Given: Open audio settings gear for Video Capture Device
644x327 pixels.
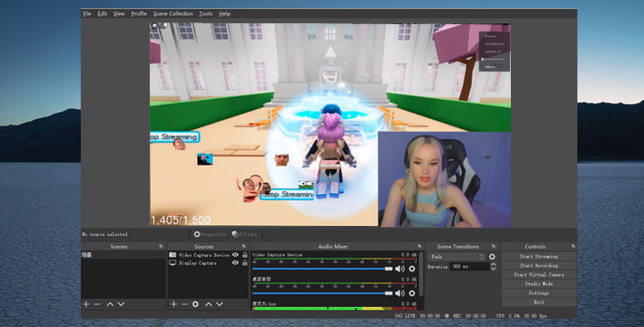Looking at the screenshot, I should 412,269.
